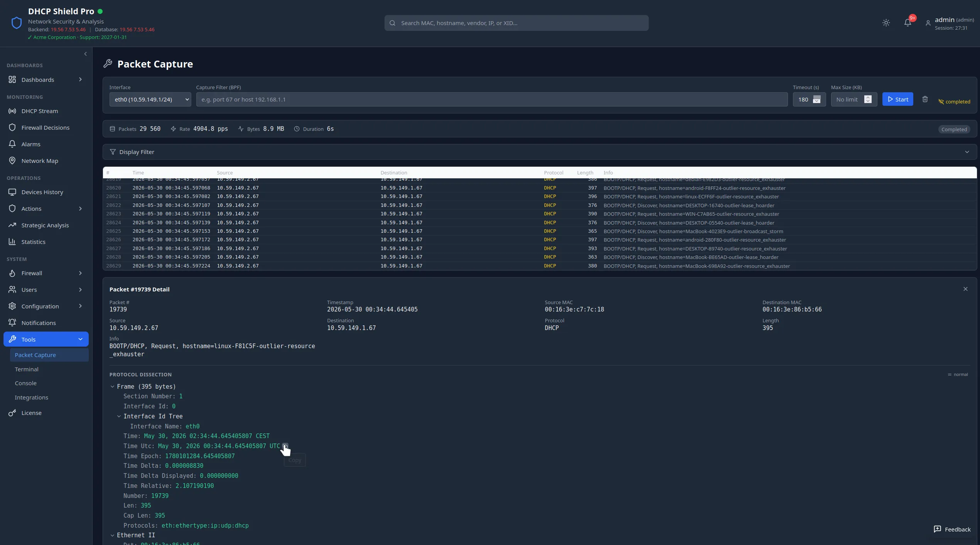
Task: Start the packet capture
Action: coord(897,99)
